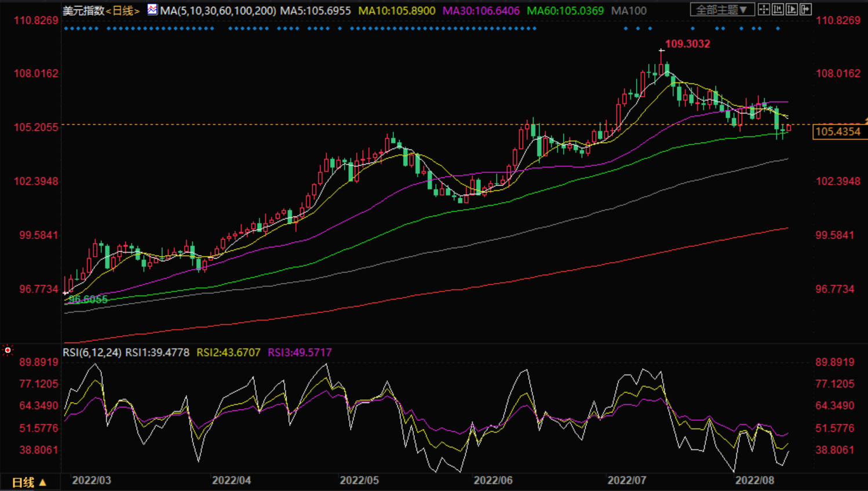Expand the 日线 period selector at bottom left

(x=29, y=482)
